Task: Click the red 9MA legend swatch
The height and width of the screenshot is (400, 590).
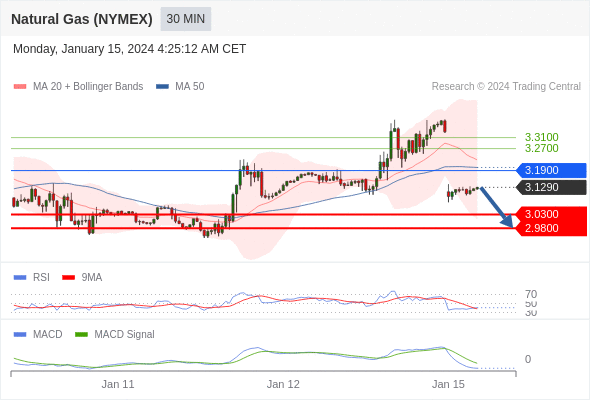Action: tap(68, 278)
